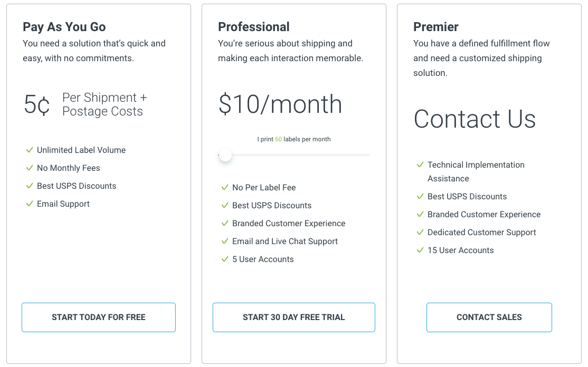Click Email and Live Chat Support feature

(285, 242)
